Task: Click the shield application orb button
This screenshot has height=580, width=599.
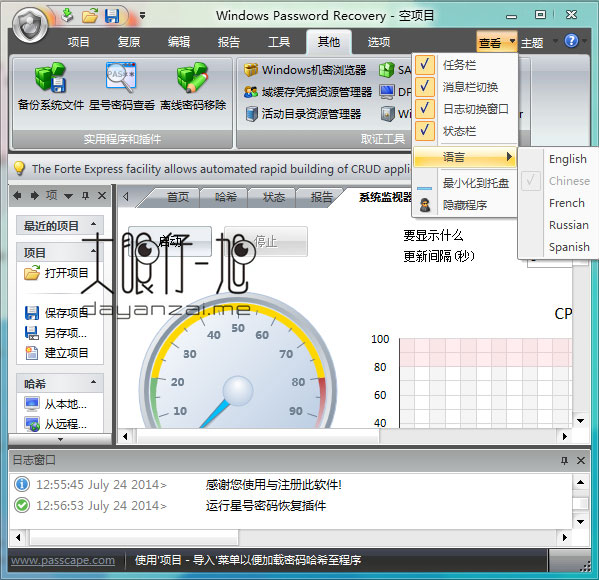Action: 30,24
